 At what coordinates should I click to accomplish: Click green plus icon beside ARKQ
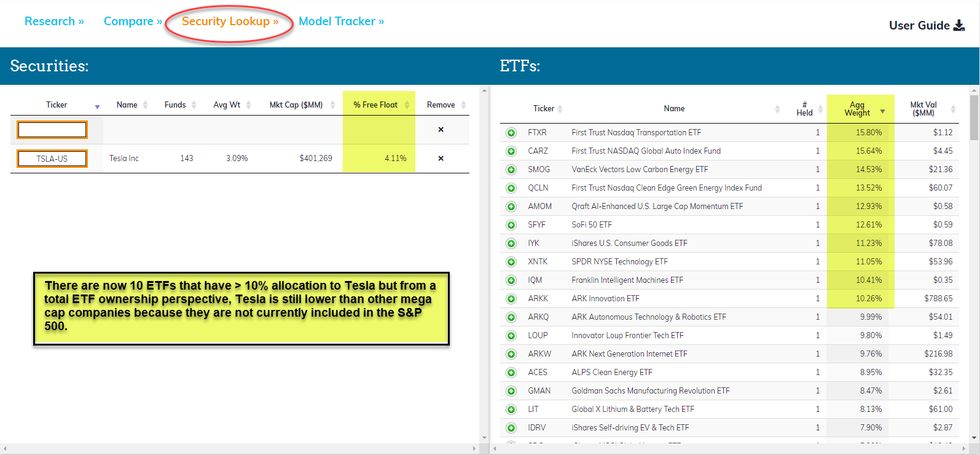(511, 317)
